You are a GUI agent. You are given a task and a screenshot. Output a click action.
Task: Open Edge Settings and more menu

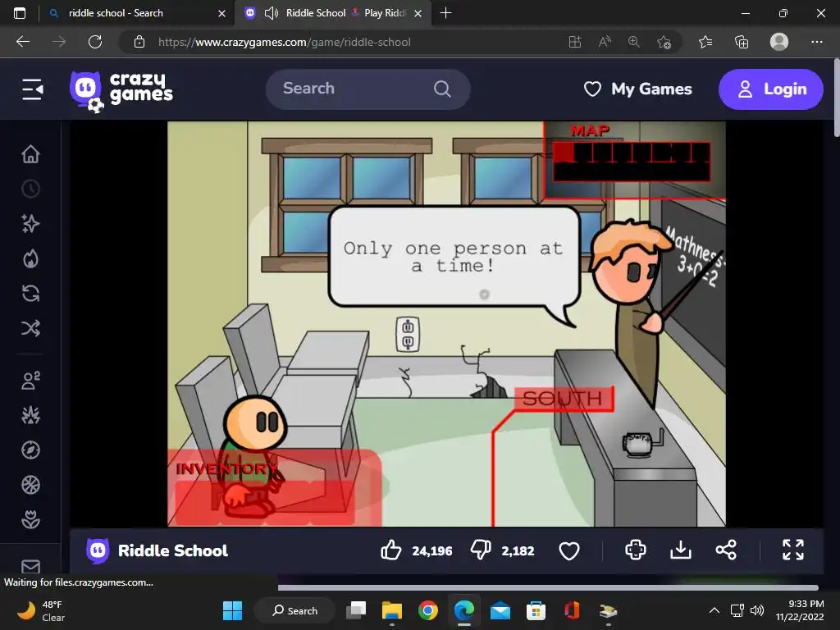pos(816,42)
